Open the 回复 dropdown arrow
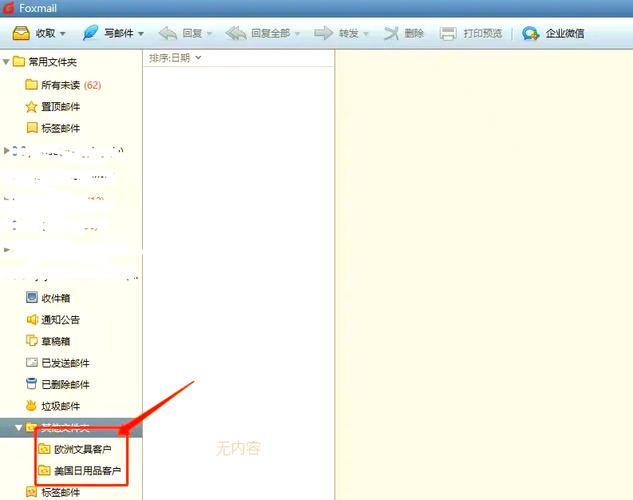 209,34
